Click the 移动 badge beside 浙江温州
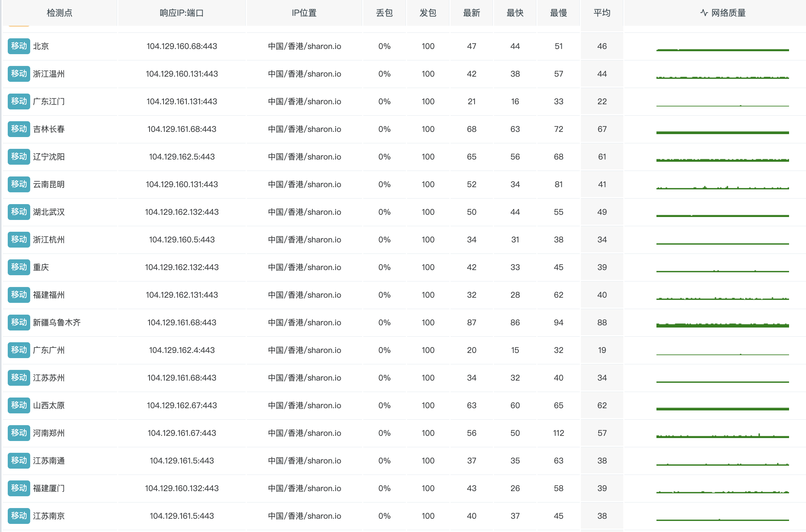 point(19,74)
